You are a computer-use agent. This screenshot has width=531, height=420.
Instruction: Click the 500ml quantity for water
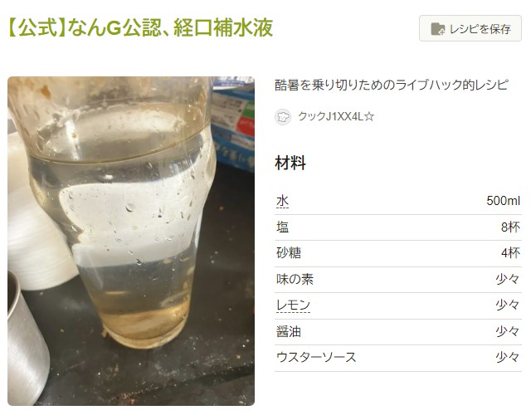click(x=503, y=201)
